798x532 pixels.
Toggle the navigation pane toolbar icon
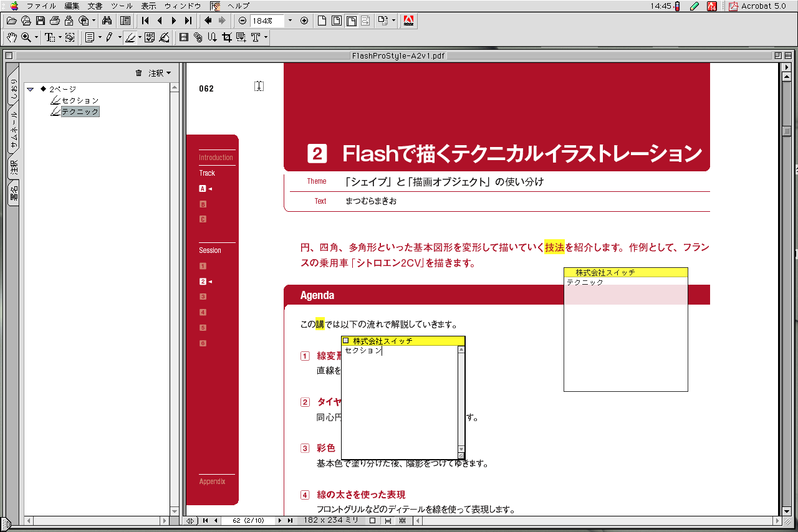click(125, 21)
